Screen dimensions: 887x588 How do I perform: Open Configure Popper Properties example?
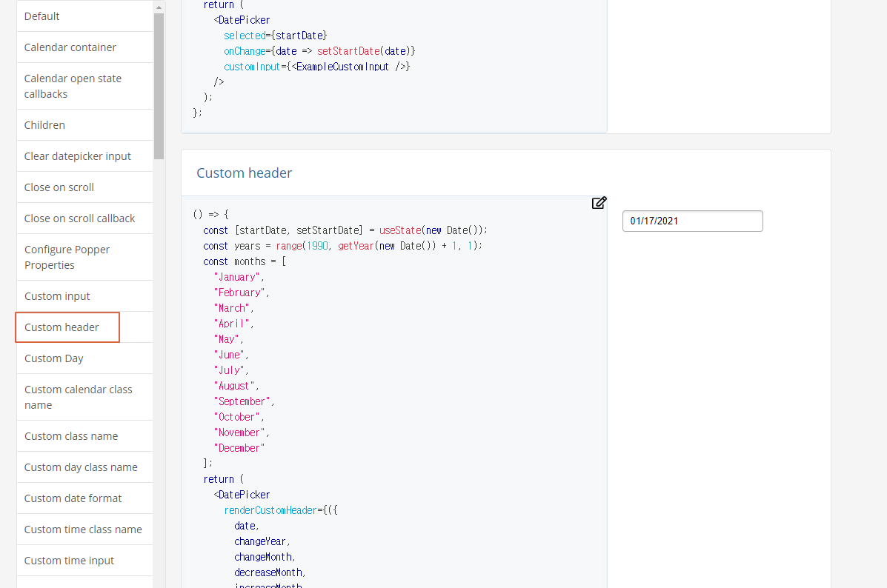tap(66, 257)
